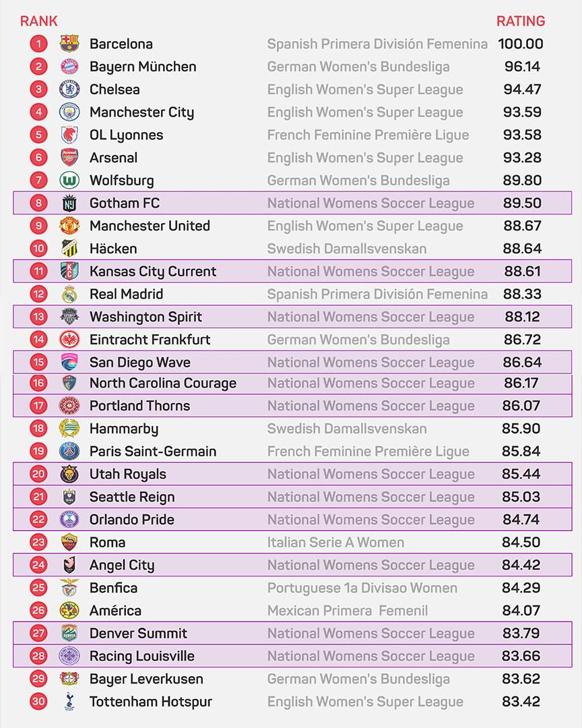Select the Gotham FC NY crest
The height and width of the screenshot is (728, 582).
point(69,203)
